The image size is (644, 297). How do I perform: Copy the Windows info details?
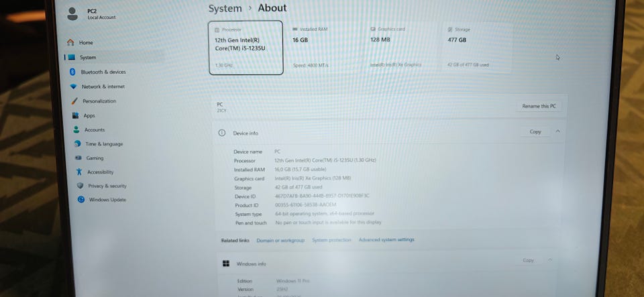point(528,260)
